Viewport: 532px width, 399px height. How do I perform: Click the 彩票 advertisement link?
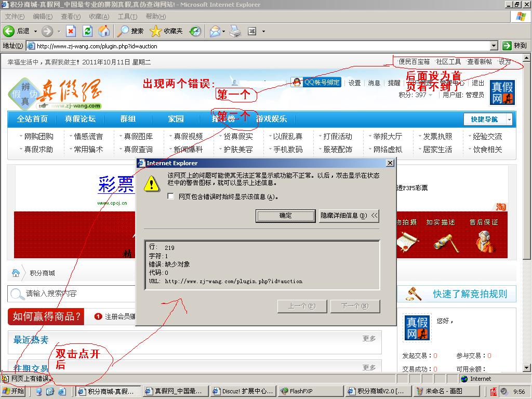(x=116, y=185)
